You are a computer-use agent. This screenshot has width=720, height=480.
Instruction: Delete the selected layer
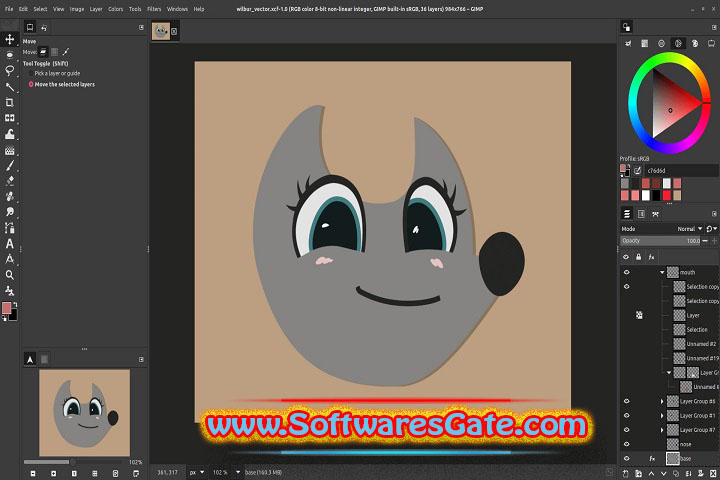pyautogui.click(x=713, y=474)
